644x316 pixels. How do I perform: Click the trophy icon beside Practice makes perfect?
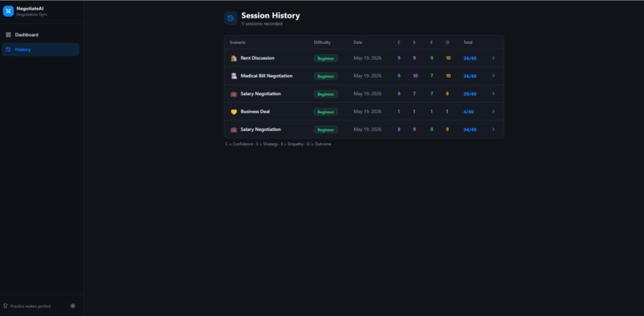pyautogui.click(x=6, y=306)
